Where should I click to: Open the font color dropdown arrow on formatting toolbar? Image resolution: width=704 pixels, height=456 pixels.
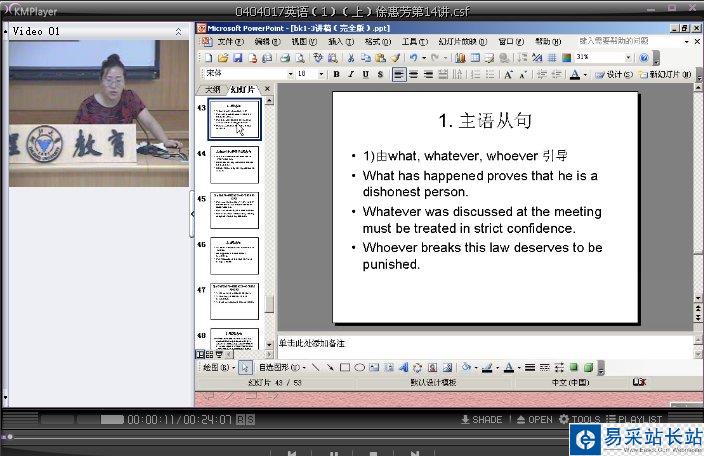585,75
